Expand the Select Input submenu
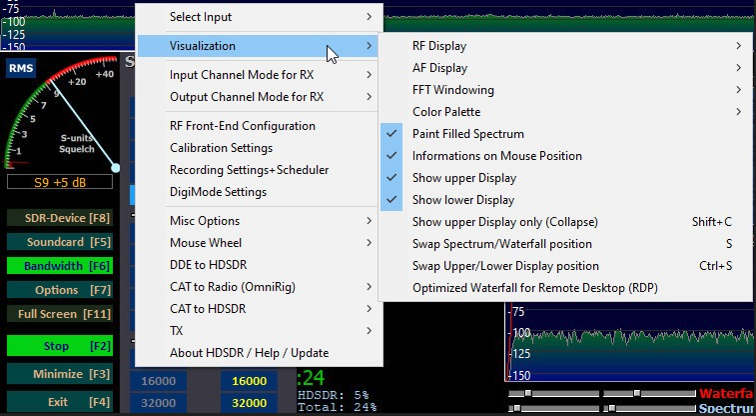Screen dimensions: 756x416 [x=260, y=17]
